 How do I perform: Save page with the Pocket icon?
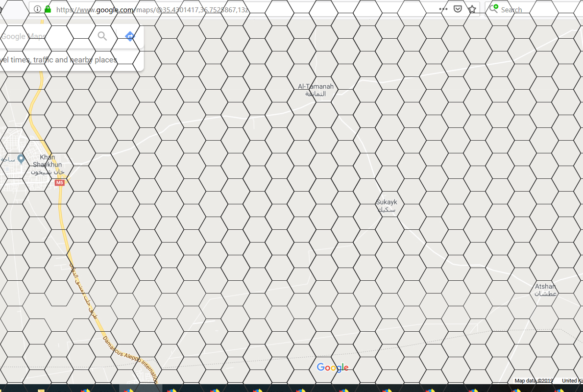(458, 9)
